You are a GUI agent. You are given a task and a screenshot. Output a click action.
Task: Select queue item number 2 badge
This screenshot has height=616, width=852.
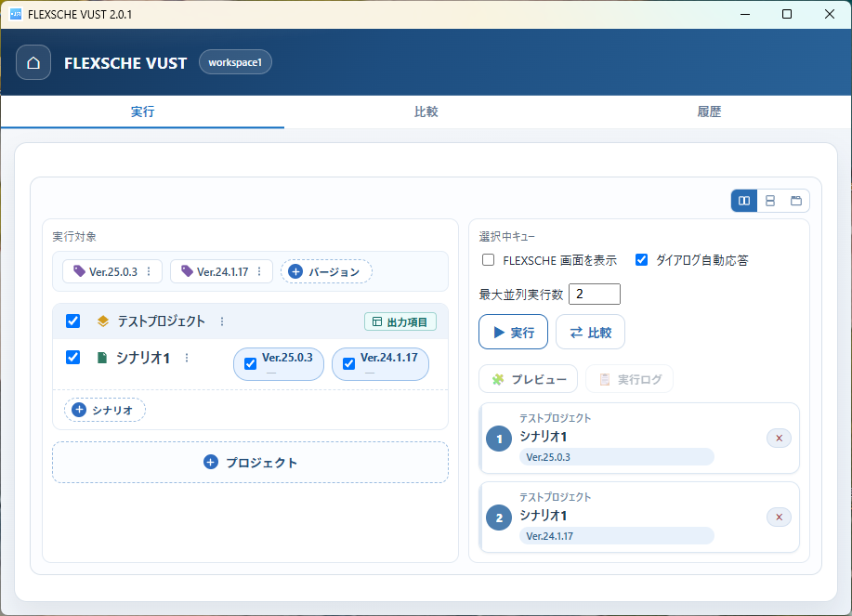(499, 518)
